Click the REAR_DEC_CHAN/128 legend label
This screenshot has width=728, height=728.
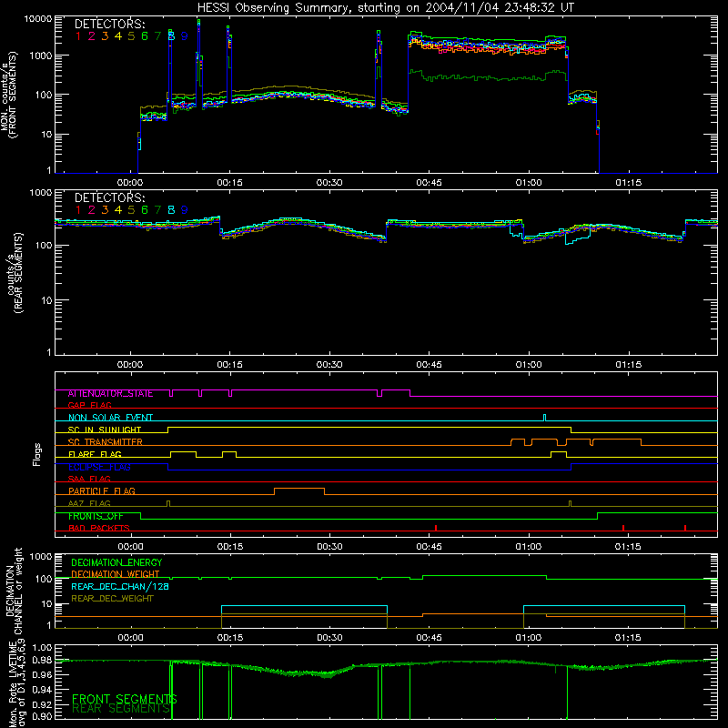point(120,586)
